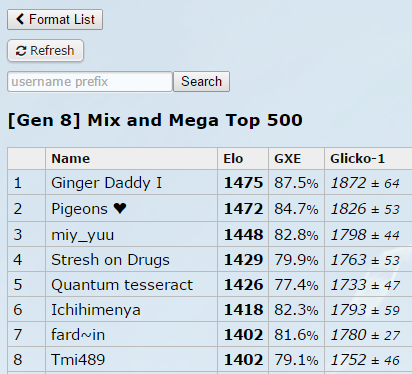Open Stresh on Drugs player entry
Screen dimensions: 412x374
pos(110,260)
